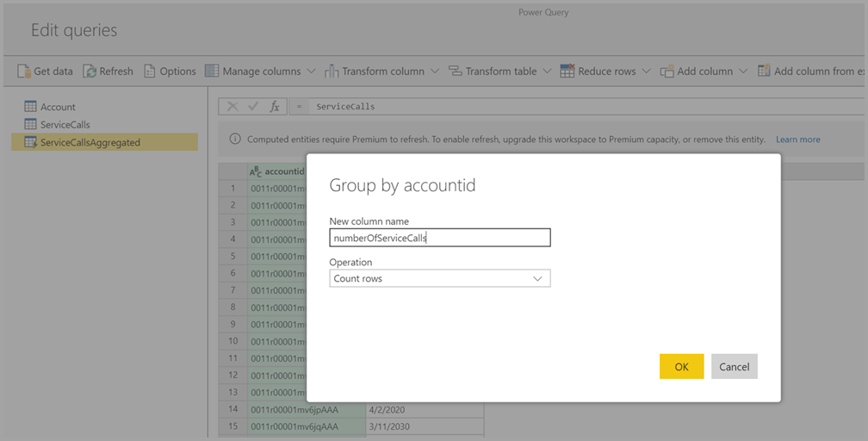The width and height of the screenshot is (868, 441).
Task: Select the Account query in sidebar
Action: tap(58, 107)
